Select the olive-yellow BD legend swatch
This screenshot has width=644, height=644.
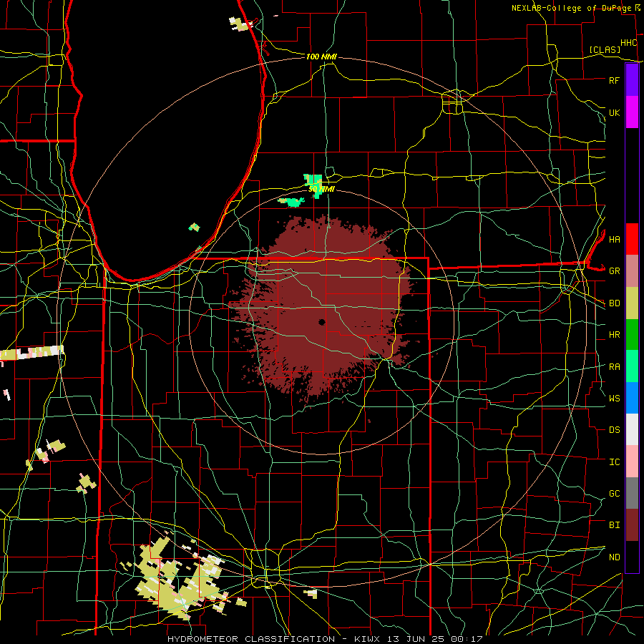click(632, 303)
